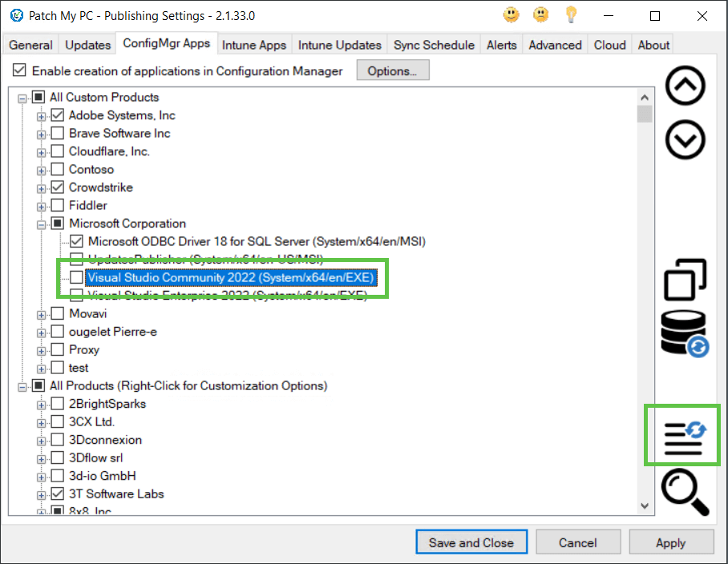This screenshot has width=728, height=564.
Task: Check the Brave Software Inc checkbox
Action: pyautogui.click(x=58, y=133)
